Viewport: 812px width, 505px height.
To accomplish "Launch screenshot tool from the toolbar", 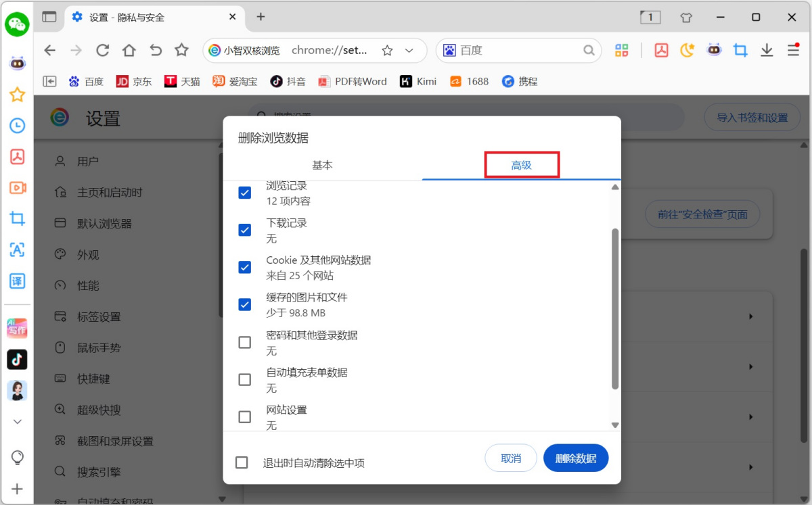I will coord(740,50).
